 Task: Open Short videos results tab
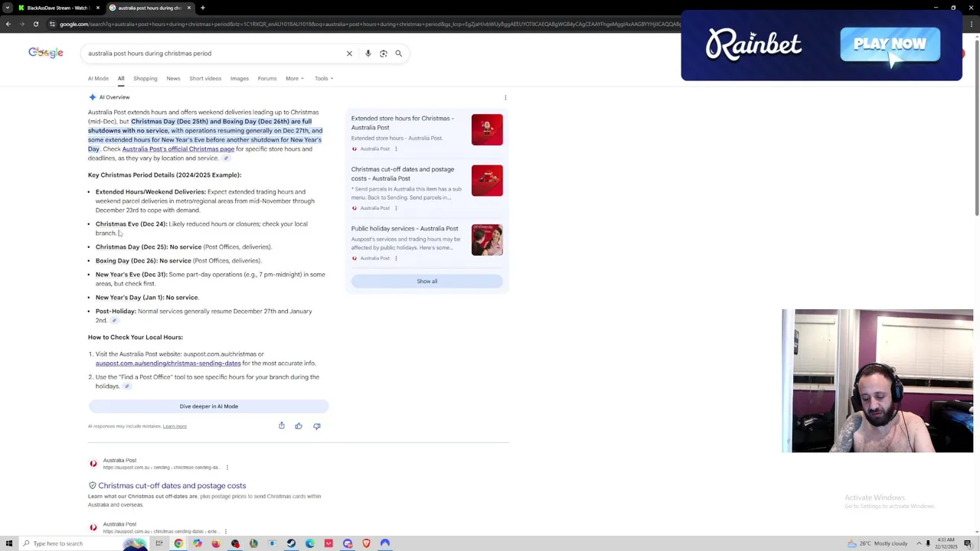pos(205,78)
